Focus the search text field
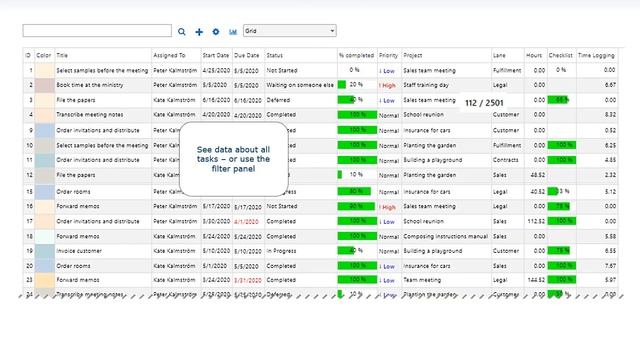The height and width of the screenshot is (360, 640). coord(97,31)
